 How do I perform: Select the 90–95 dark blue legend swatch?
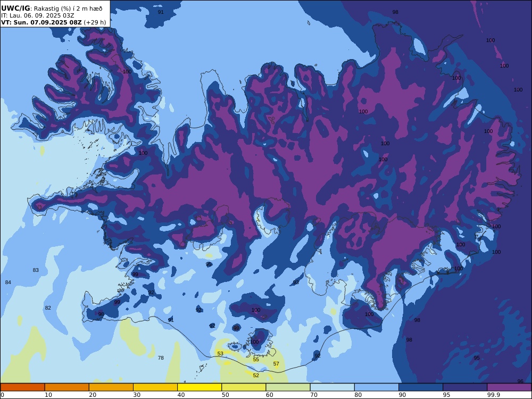[421, 387]
